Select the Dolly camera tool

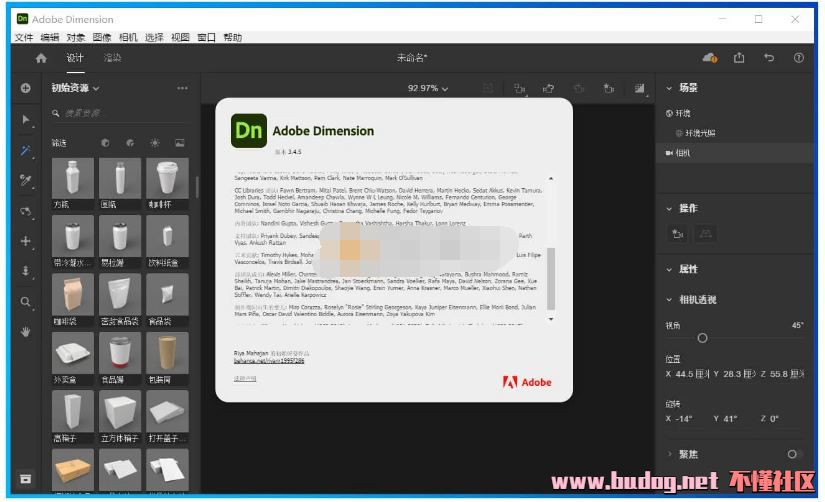click(x=25, y=271)
